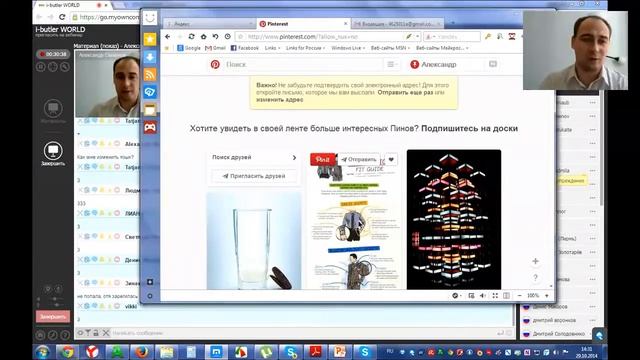
Task: Open Google bookmark in bookmarks bar
Action: click(x=189, y=48)
